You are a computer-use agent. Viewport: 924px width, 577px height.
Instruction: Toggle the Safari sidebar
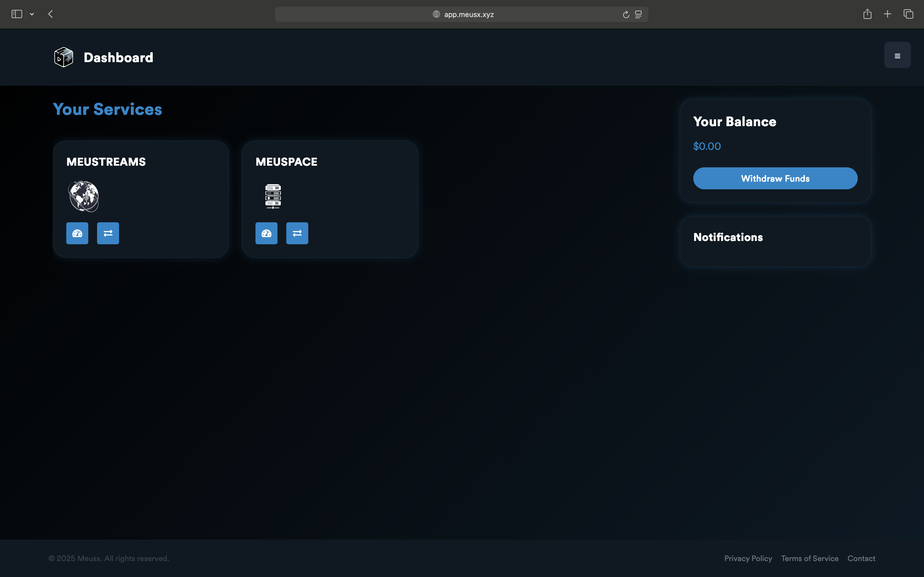(x=17, y=14)
